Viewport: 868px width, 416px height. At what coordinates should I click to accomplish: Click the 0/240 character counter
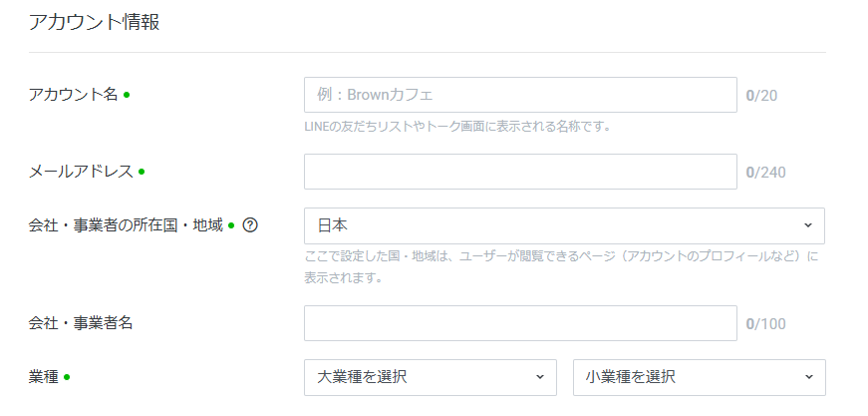[x=765, y=172]
